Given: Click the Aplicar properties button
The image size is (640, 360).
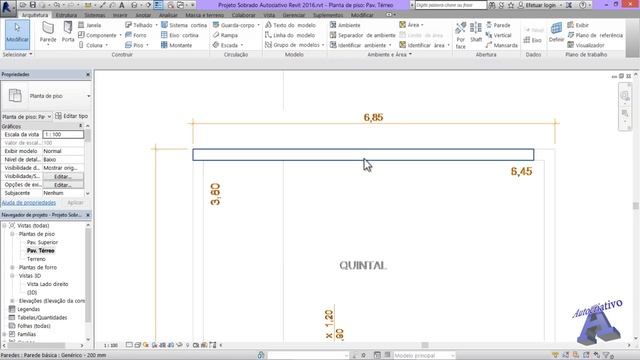Looking at the screenshot, I should pos(75,202).
